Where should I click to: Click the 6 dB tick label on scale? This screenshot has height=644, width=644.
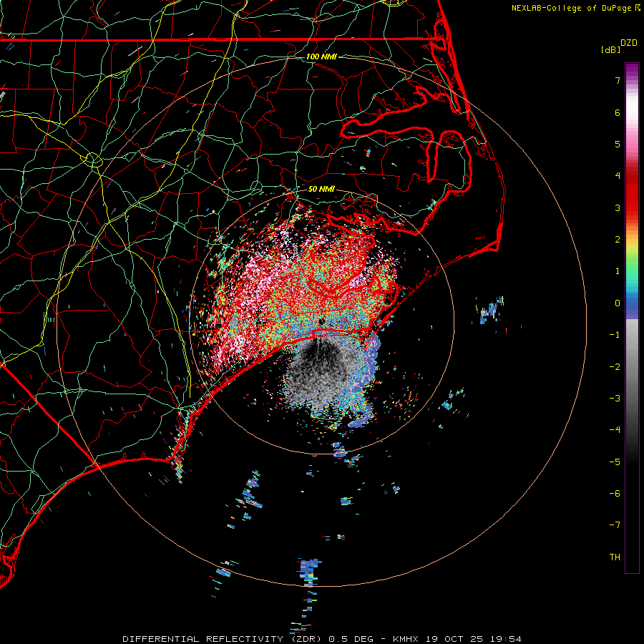click(618, 112)
